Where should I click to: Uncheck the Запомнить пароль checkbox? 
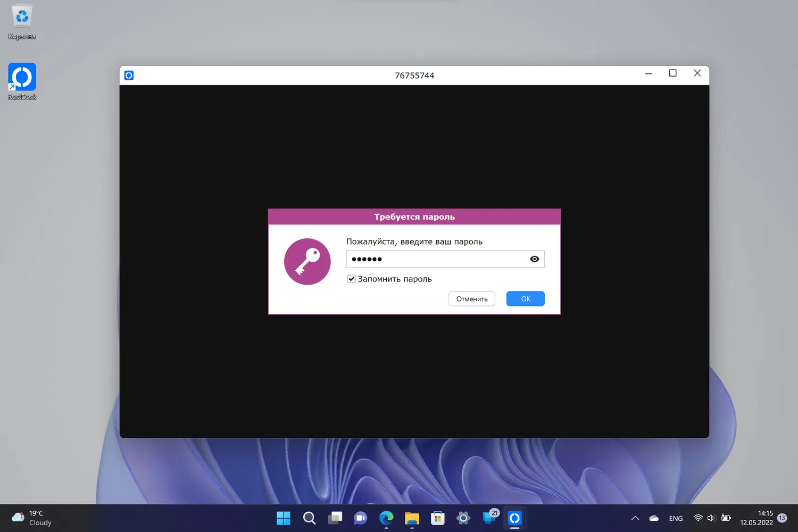[351, 279]
